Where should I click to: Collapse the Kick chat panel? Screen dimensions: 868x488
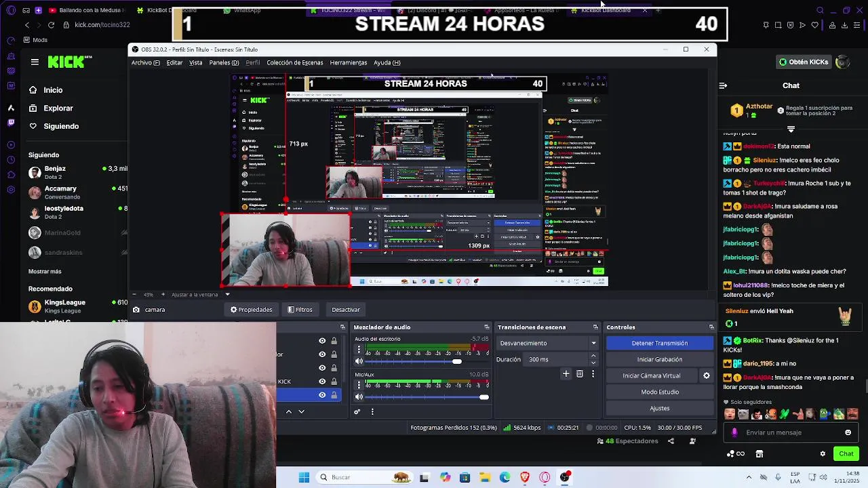(x=723, y=85)
